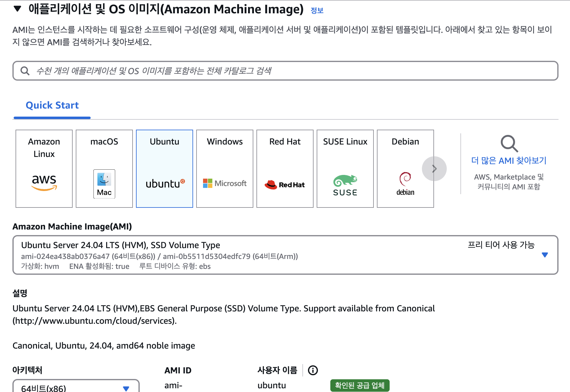Click the ubuntu username value
The height and width of the screenshot is (392, 570).
tap(272, 385)
